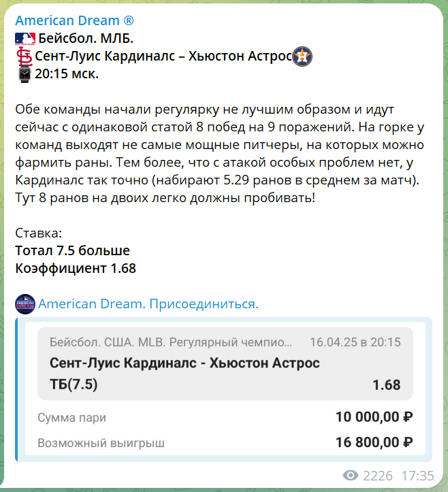Open the American Dream. Присоединиться. link
The width and height of the screenshot is (448, 492).
point(148,304)
